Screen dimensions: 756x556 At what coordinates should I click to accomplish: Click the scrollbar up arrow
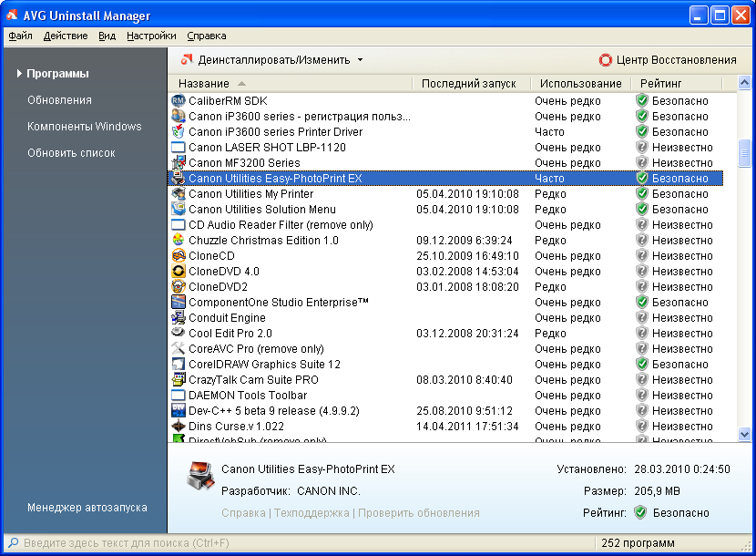[x=744, y=83]
